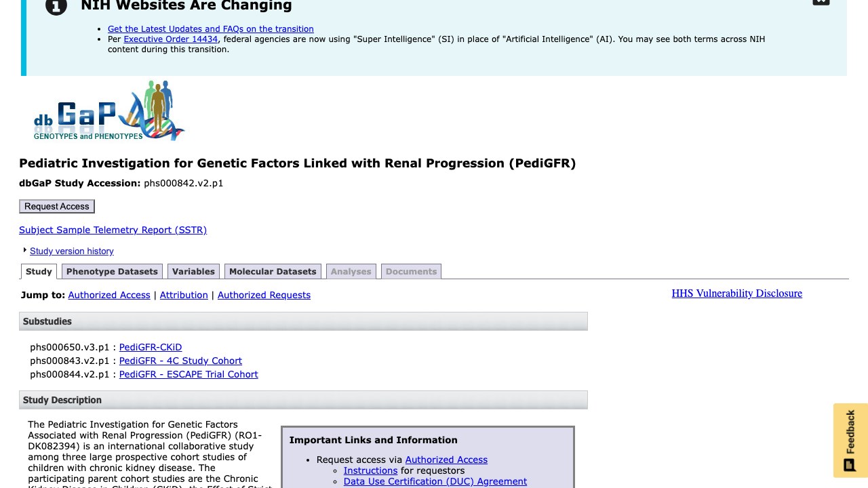
Task: Open Subject Sample Telemetry Report (SSTR) link
Action: pyautogui.click(x=113, y=230)
